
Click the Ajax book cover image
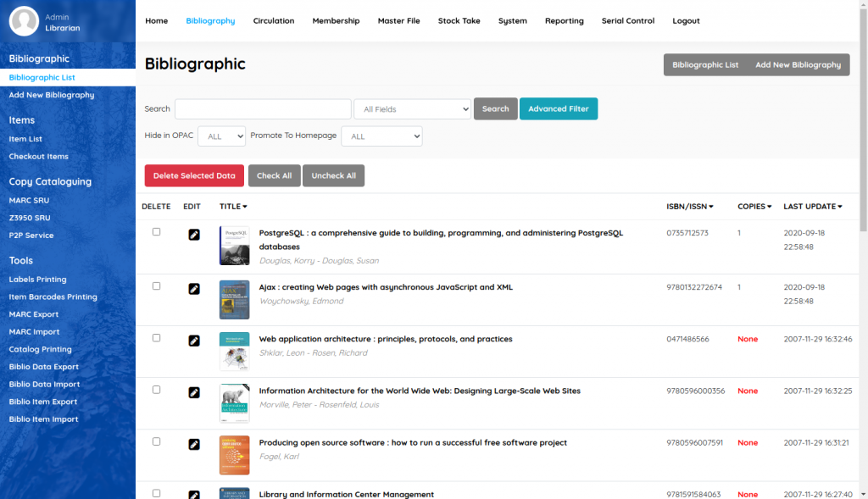point(234,299)
